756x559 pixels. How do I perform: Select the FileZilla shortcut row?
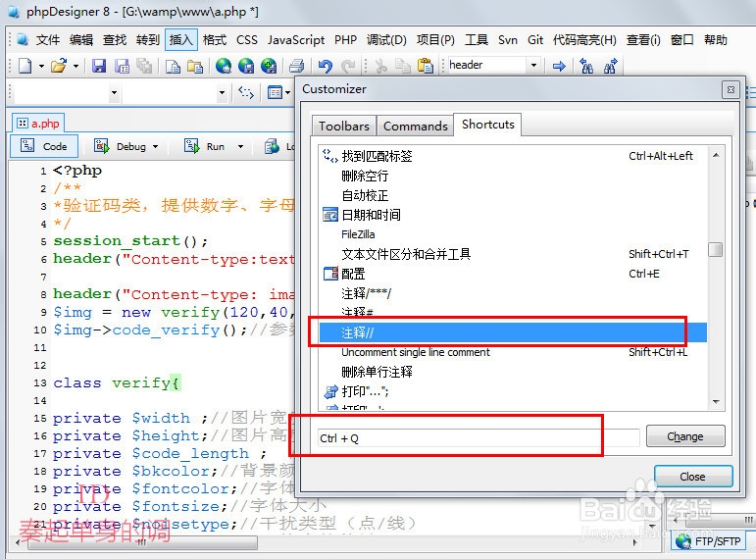513,234
